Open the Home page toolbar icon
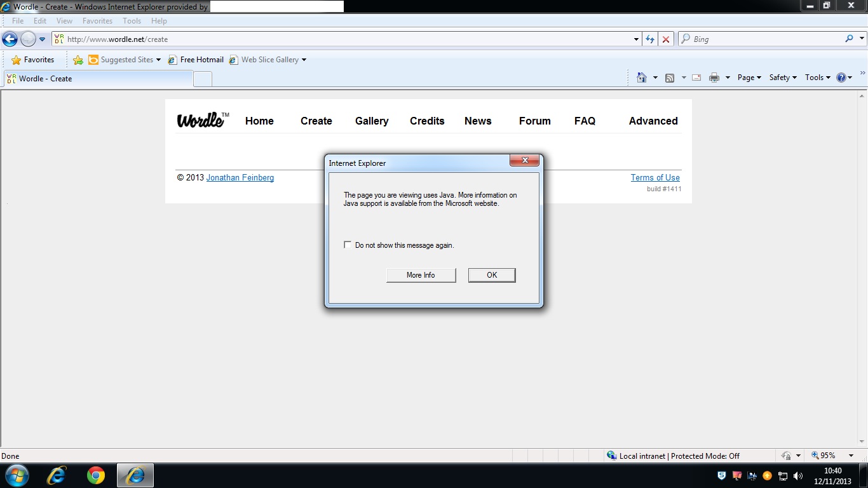 click(x=642, y=78)
